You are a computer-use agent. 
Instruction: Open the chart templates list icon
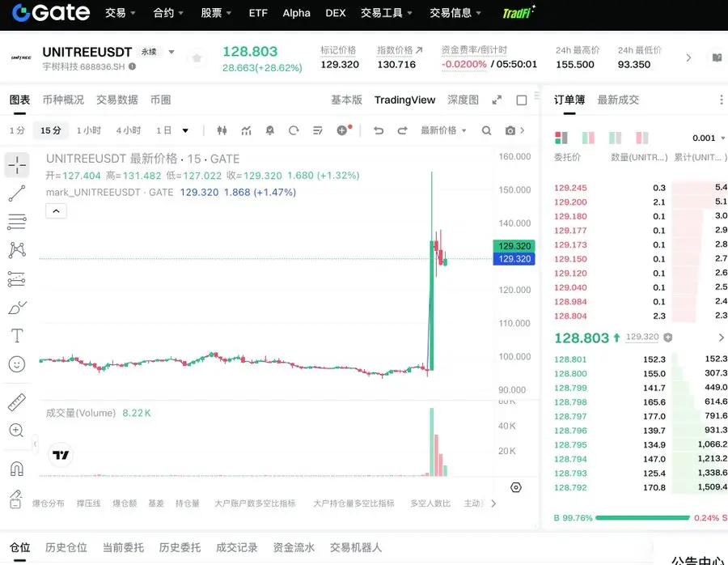coord(318,130)
